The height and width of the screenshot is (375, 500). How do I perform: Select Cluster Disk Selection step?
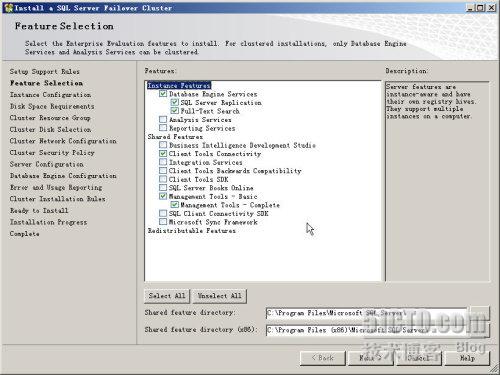tap(50, 129)
